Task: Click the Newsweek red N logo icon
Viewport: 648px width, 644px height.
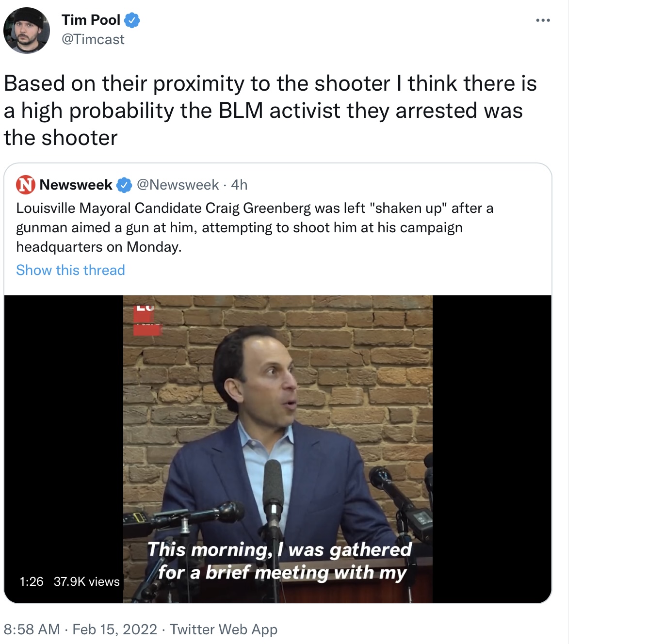Action: coord(26,185)
